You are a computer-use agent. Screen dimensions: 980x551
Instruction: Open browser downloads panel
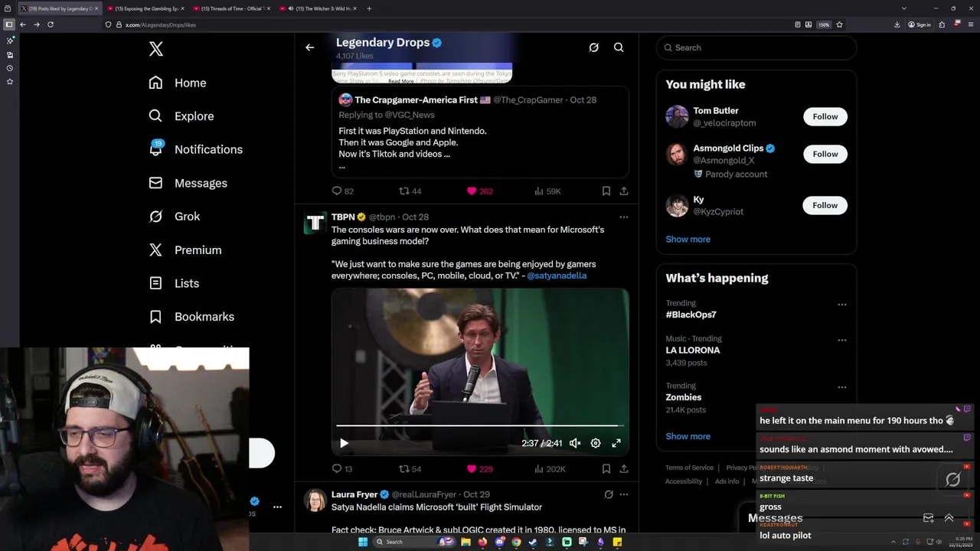pos(897,24)
